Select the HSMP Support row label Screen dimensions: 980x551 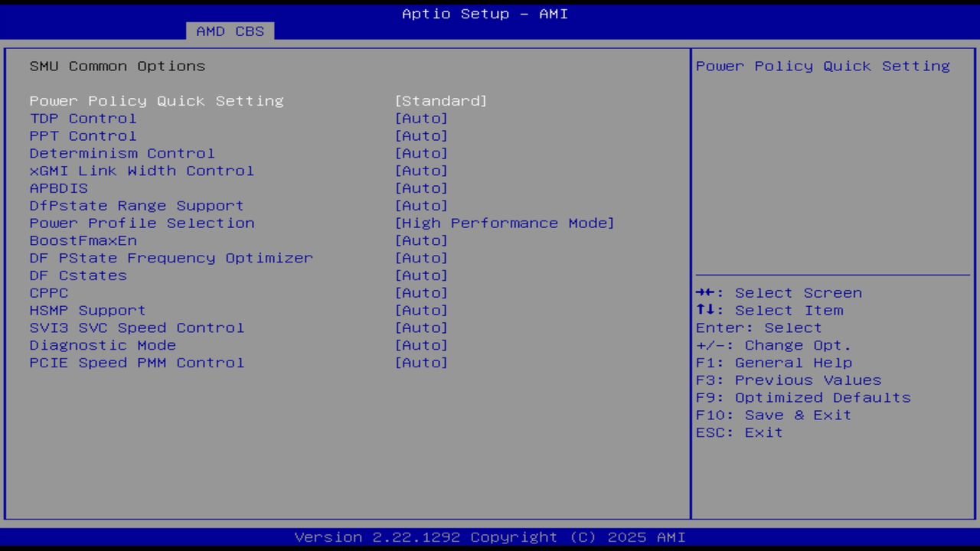[x=87, y=311]
